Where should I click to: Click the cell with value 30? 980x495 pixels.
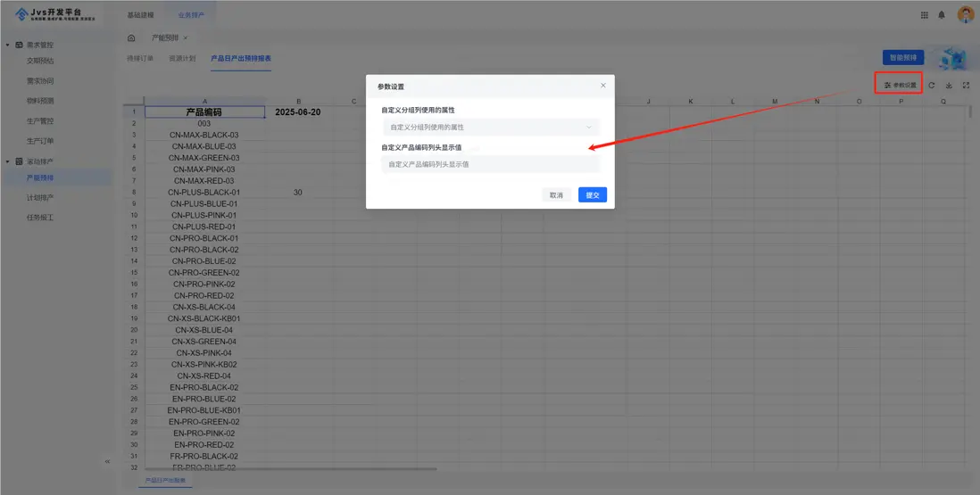(298, 193)
